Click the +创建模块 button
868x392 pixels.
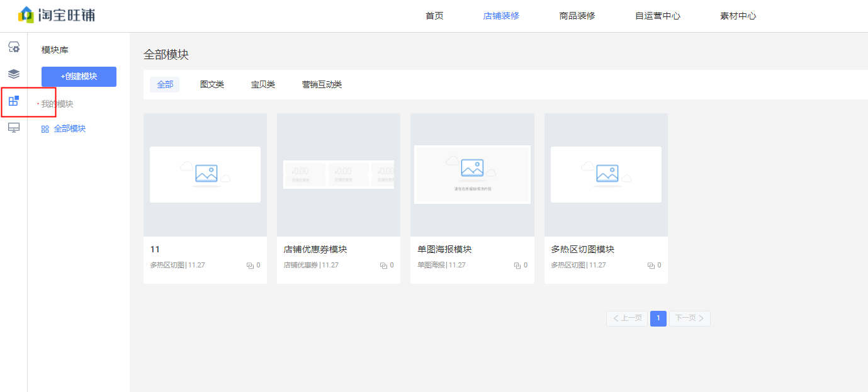pyautogui.click(x=79, y=76)
